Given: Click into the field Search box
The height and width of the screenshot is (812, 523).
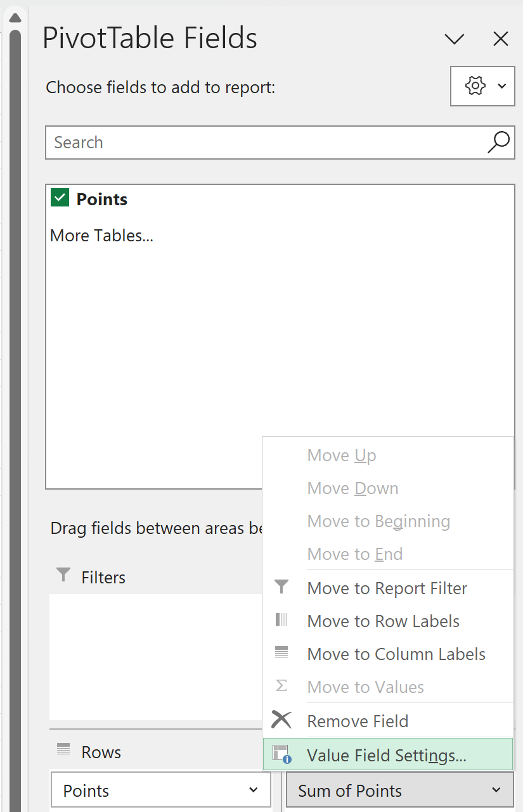Looking at the screenshot, I should tap(266, 142).
